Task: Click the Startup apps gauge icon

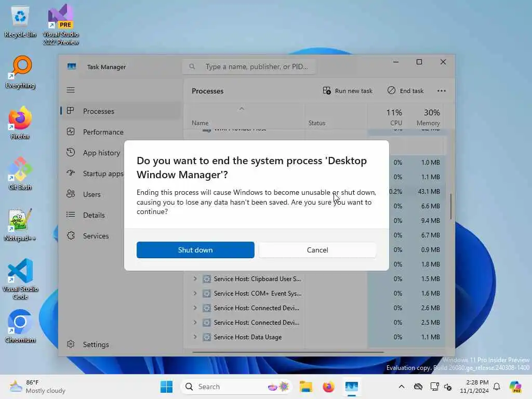Action: pyautogui.click(x=71, y=173)
